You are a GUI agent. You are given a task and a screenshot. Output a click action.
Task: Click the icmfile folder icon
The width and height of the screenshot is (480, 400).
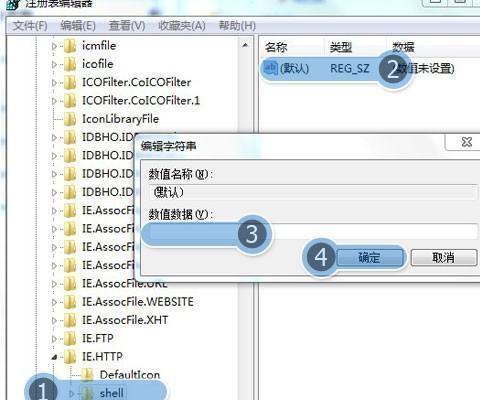70,46
